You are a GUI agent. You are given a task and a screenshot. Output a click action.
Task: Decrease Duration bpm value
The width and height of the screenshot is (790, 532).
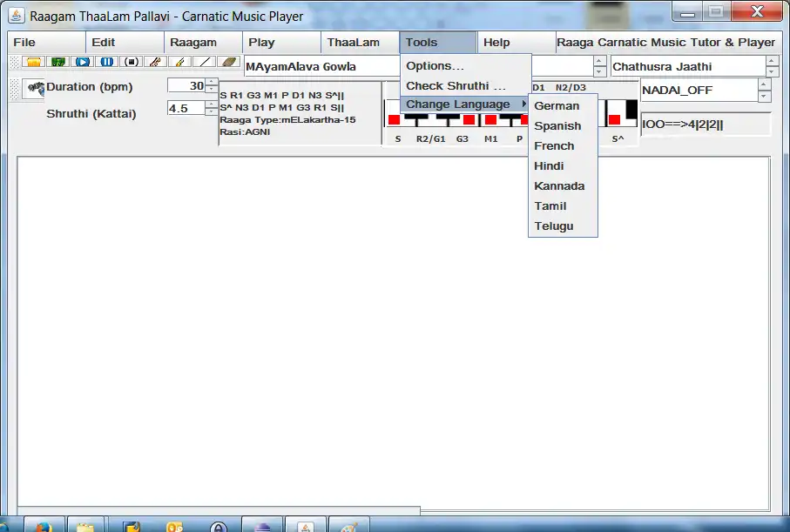pos(212,89)
